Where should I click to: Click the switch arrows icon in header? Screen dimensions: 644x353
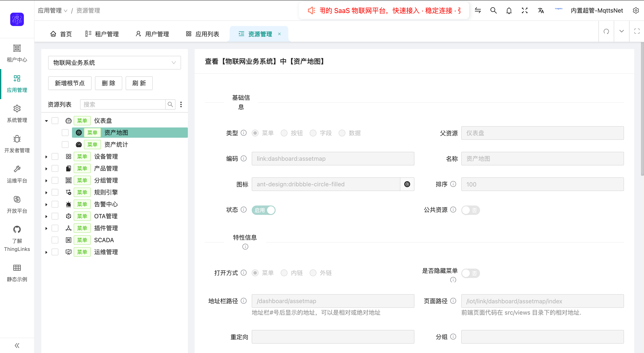click(478, 10)
